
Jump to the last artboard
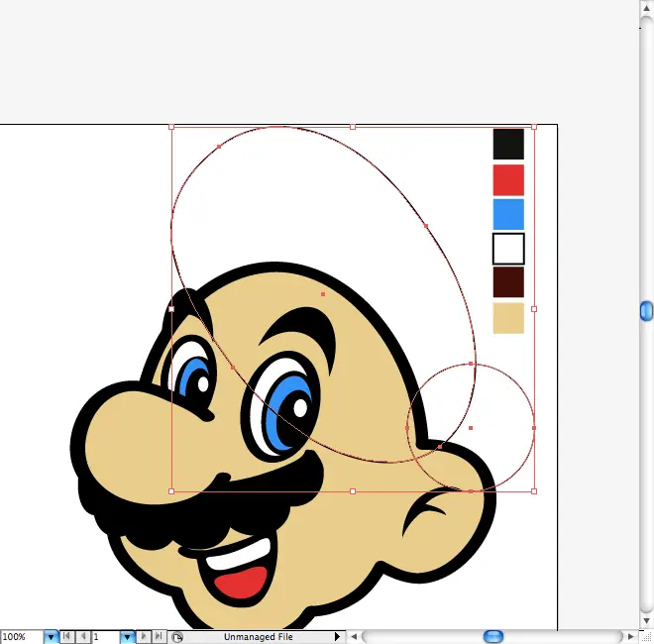159,637
